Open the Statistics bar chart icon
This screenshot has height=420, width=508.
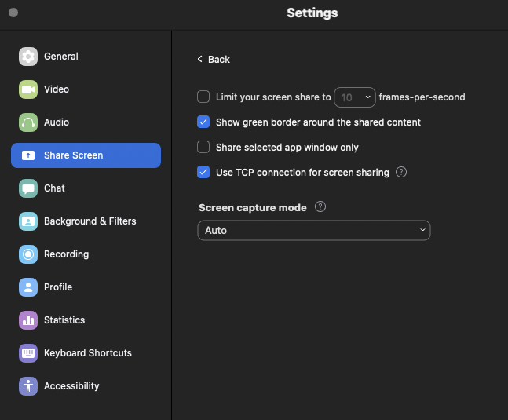tap(28, 320)
